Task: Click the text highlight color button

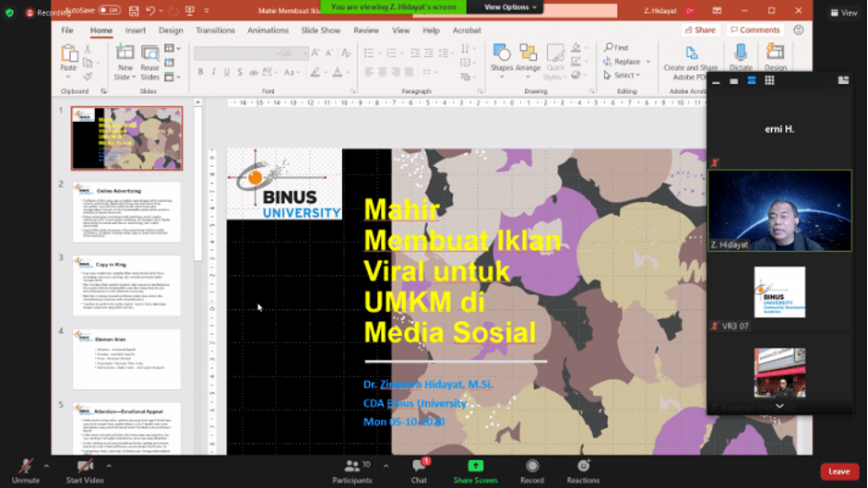Action: (315, 73)
